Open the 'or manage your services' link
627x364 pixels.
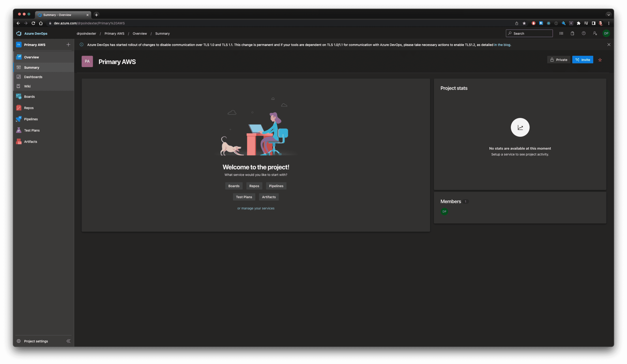pos(256,208)
